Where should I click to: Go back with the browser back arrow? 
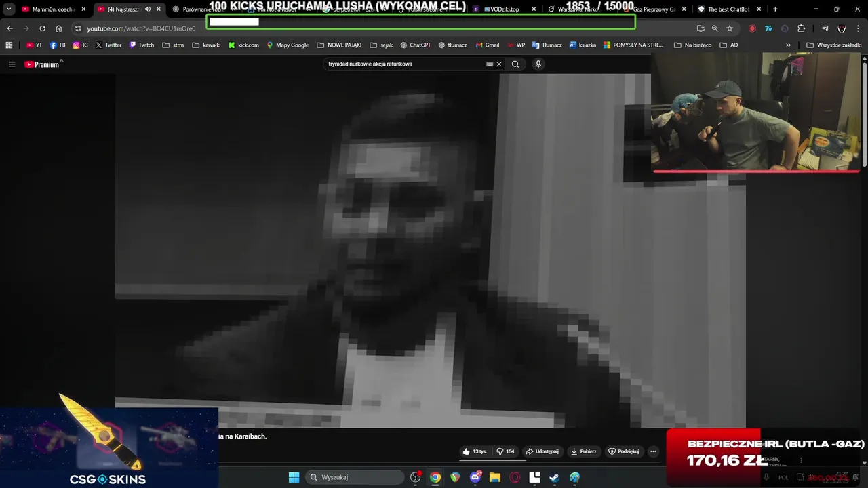coord(9,28)
